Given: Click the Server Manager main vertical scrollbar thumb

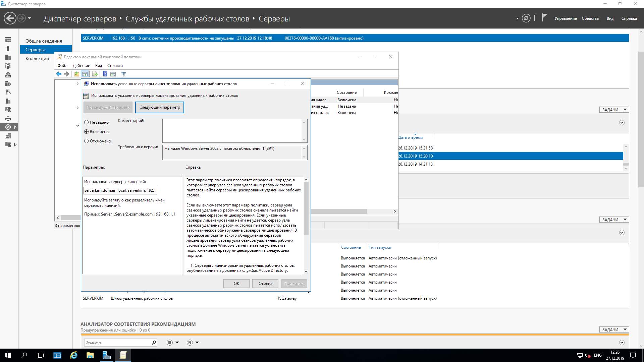Looking at the screenshot, I should click(x=641, y=119).
